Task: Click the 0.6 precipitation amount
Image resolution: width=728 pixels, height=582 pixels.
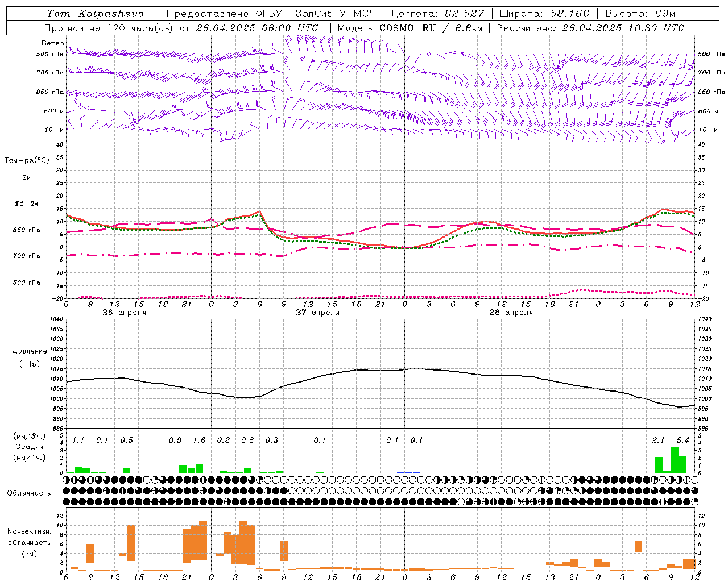Action: click(247, 440)
